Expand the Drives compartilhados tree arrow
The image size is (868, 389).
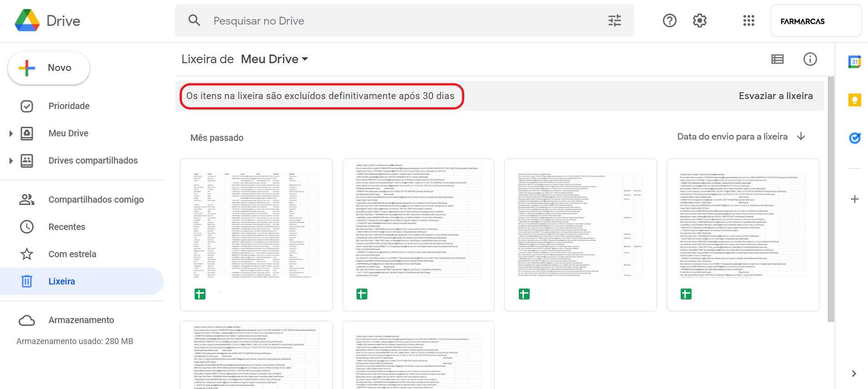(x=11, y=160)
